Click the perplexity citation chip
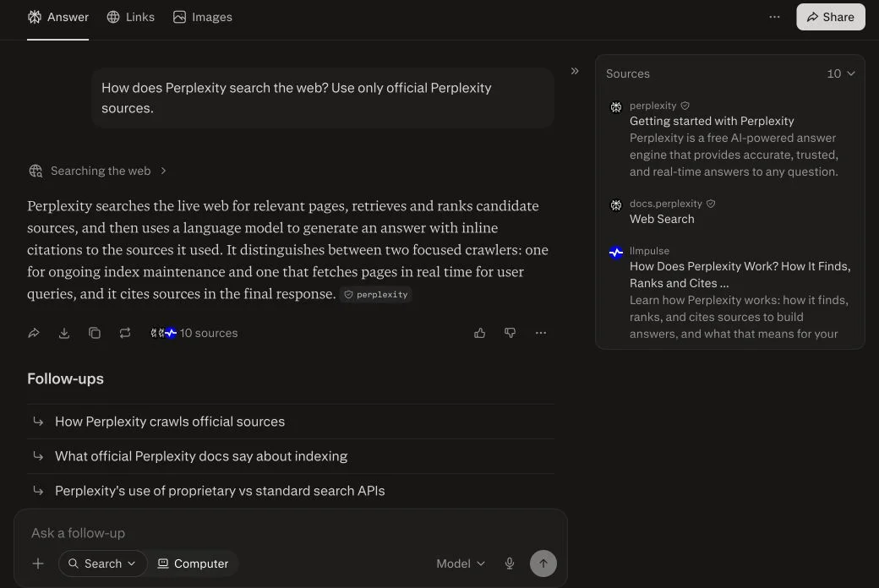Screen dimensions: 879x588 375,294
